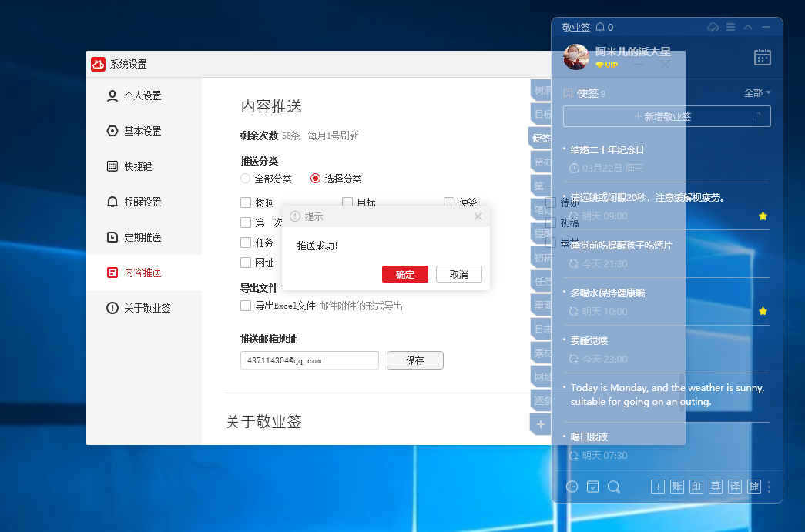Open the search magnifier in bottom toolbar
The image size is (805, 532).
pos(614,487)
